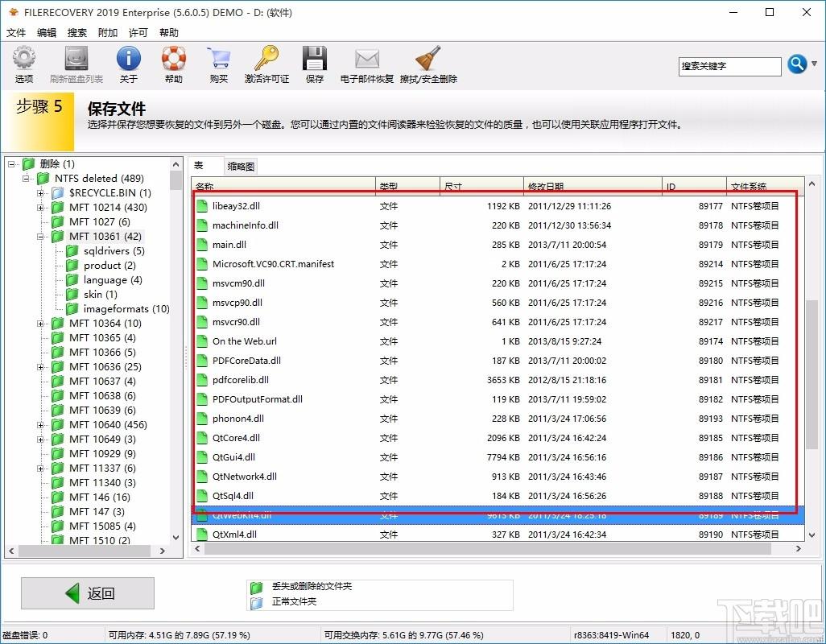This screenshot has width=826, height=644.
Task: Click the On the Web.url file icon
Action: tap(202, 341)
